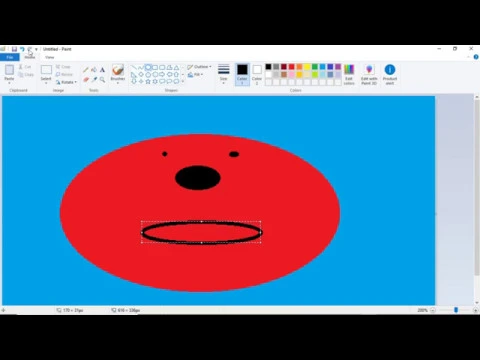480x360 pixels.
Task: Choose the Line shape
Action: [x=134, y=67]
